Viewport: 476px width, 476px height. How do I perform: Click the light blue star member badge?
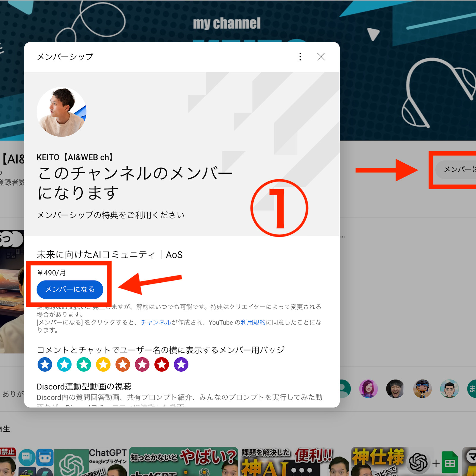(65, 364)
